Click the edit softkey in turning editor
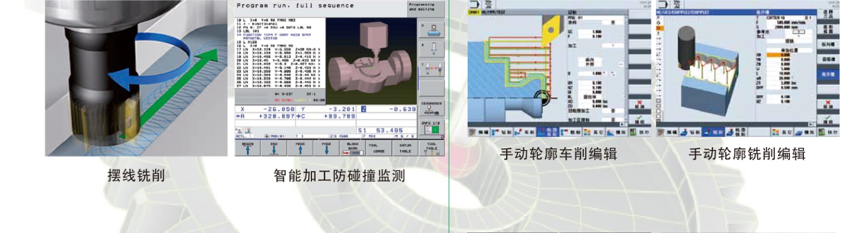 [479, 132]
